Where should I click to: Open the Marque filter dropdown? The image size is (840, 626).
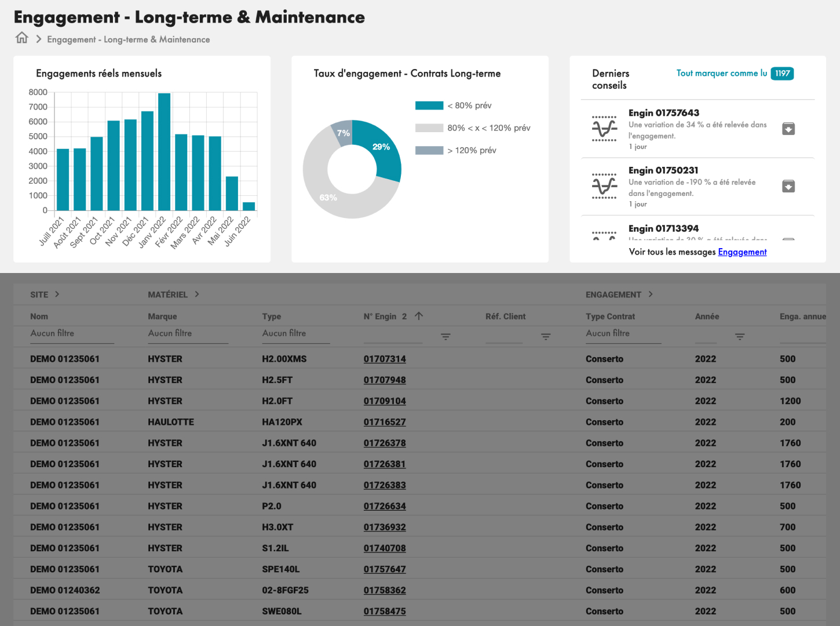188,334
